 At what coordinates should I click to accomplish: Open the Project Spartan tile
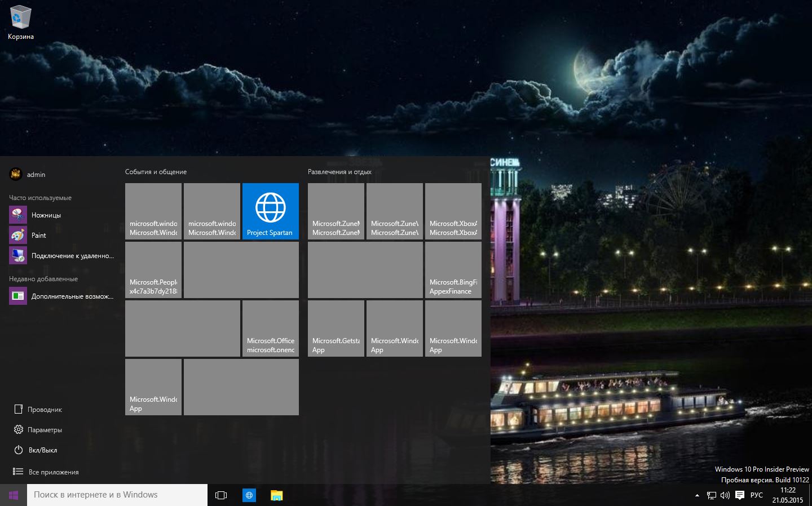click(270, 211)
